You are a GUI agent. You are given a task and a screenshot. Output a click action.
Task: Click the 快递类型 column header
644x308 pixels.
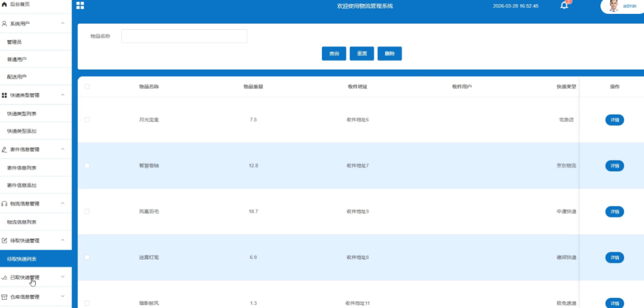pyautogui.click(x=567, y=87)
